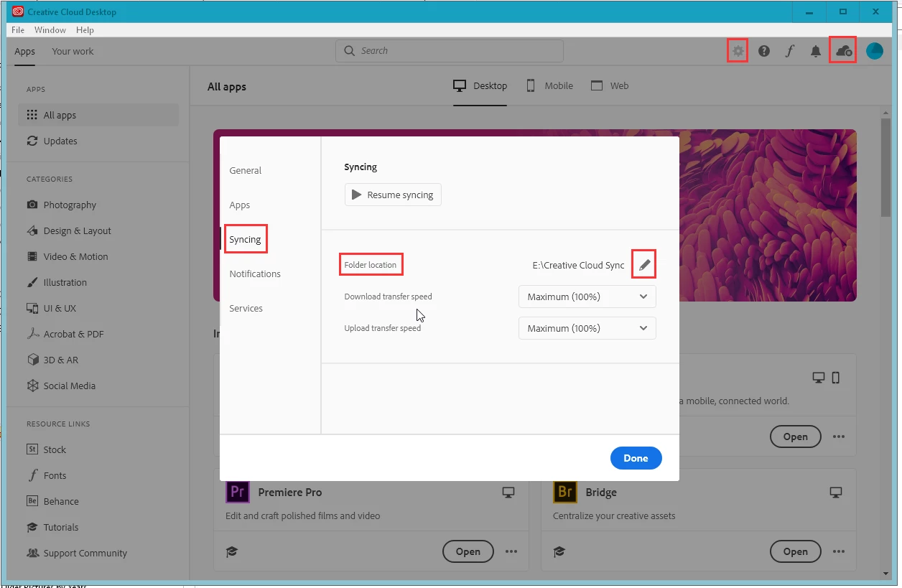
Task: Select All apps in sidebar
Action: (x=98, y=115)
